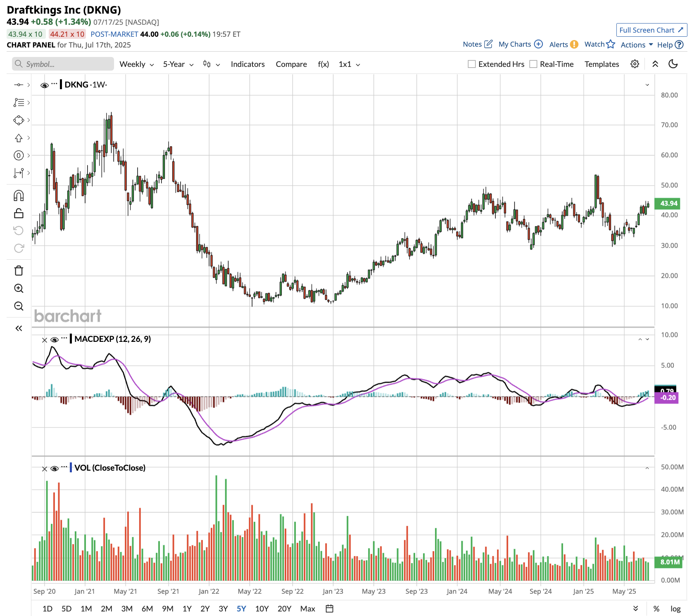
Task: Toggle VOL indicator visibility eye
Action: [x=54, y=469]
